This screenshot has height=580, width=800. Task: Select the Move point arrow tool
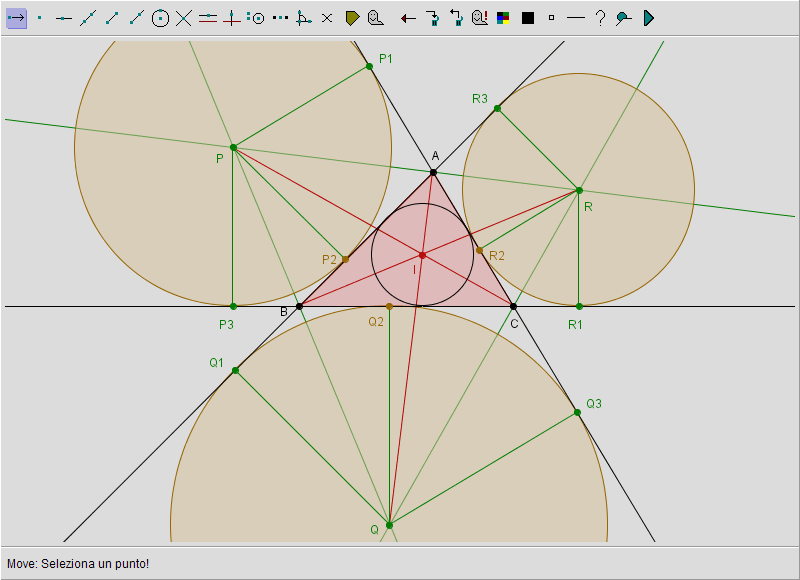coord(16,18)
